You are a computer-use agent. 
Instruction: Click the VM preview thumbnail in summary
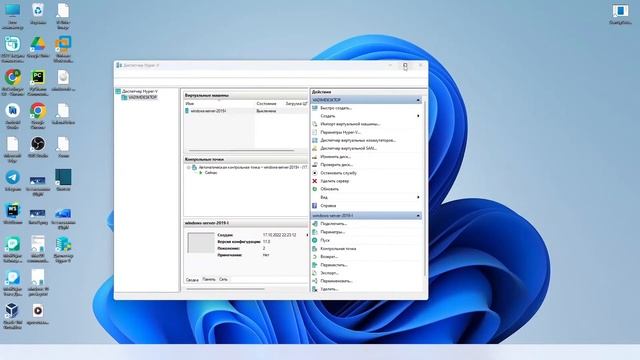(x=200, y=243)
